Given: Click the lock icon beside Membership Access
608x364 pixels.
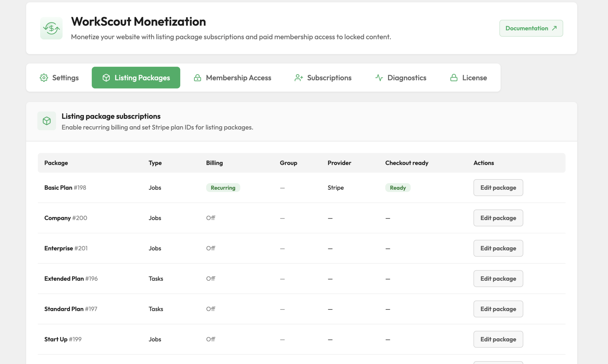Looking at the screenshot, I should pos(197,78).
